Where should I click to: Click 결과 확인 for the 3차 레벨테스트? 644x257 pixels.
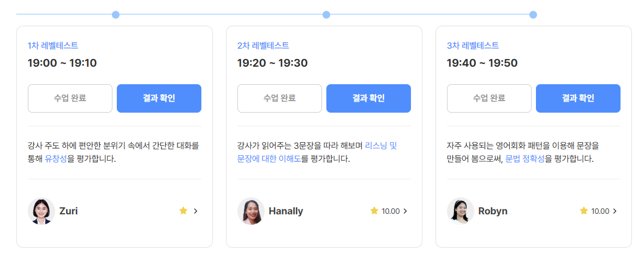click(578, 98)
